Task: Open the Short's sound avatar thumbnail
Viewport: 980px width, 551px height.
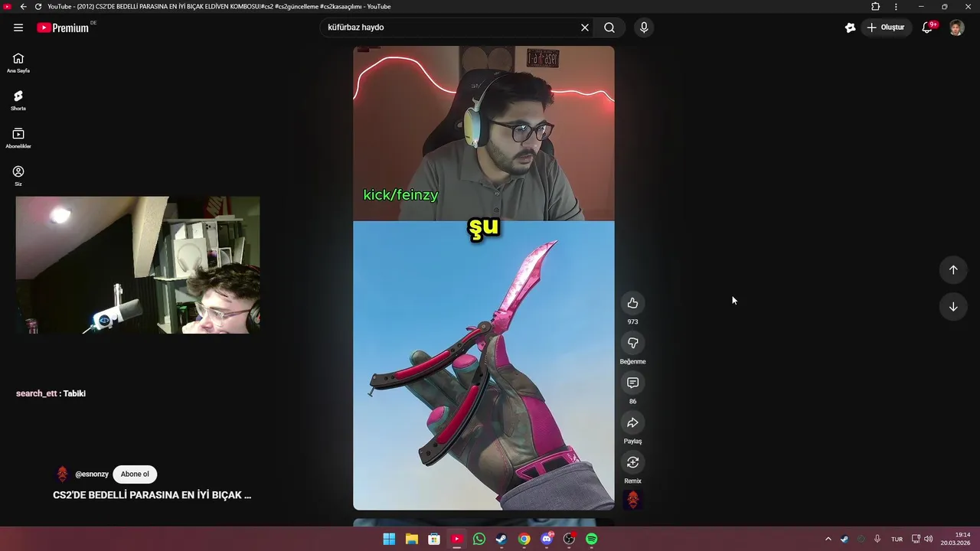Action: [632, 500]
